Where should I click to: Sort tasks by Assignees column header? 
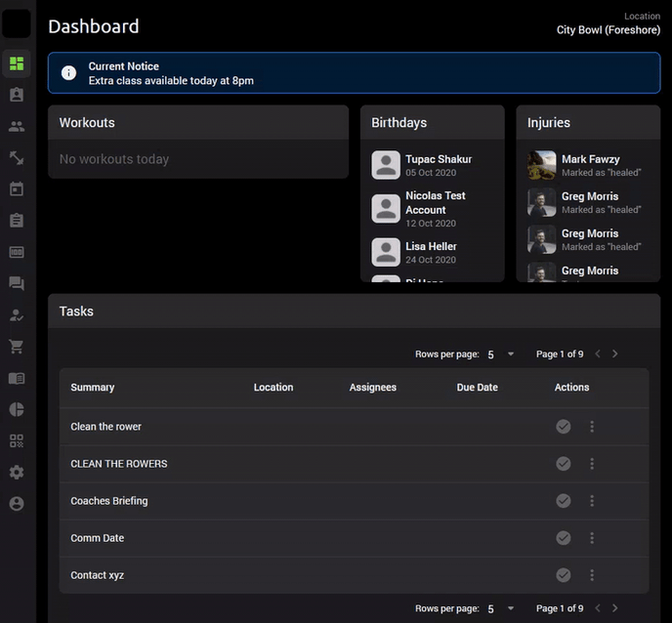pyautogui.click(x=373, y=388)
